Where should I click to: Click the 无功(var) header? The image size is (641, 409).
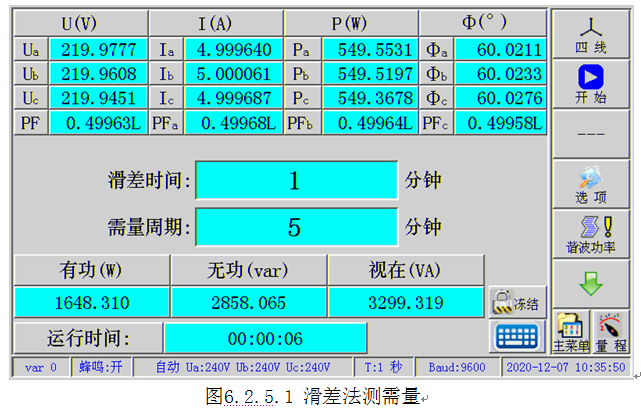coord(249,270)
